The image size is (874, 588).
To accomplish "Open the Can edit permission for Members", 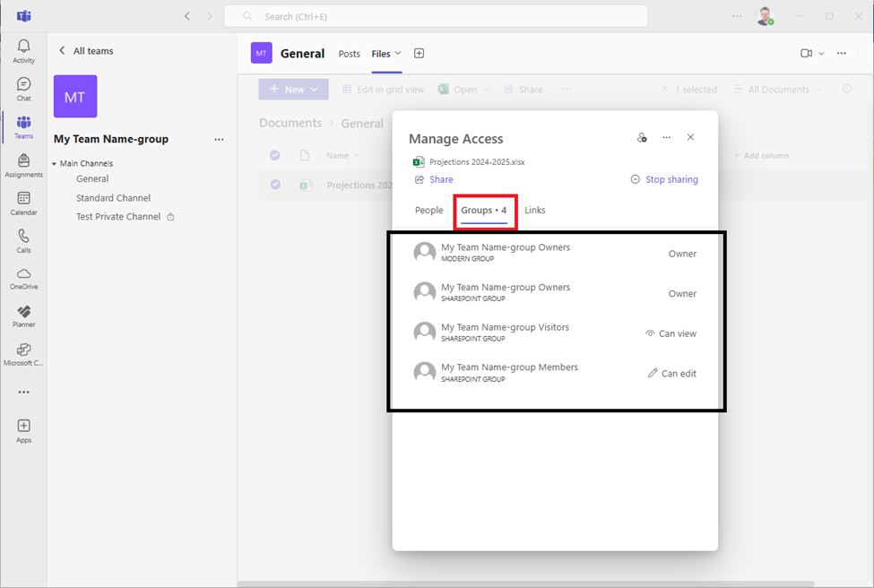I will (671, 374).
